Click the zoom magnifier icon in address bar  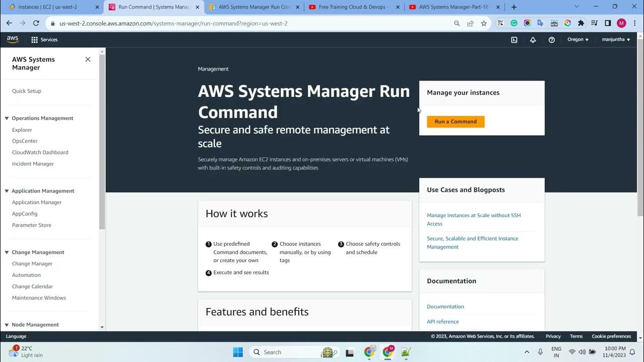pyautogui.click(x=457, y=23)
